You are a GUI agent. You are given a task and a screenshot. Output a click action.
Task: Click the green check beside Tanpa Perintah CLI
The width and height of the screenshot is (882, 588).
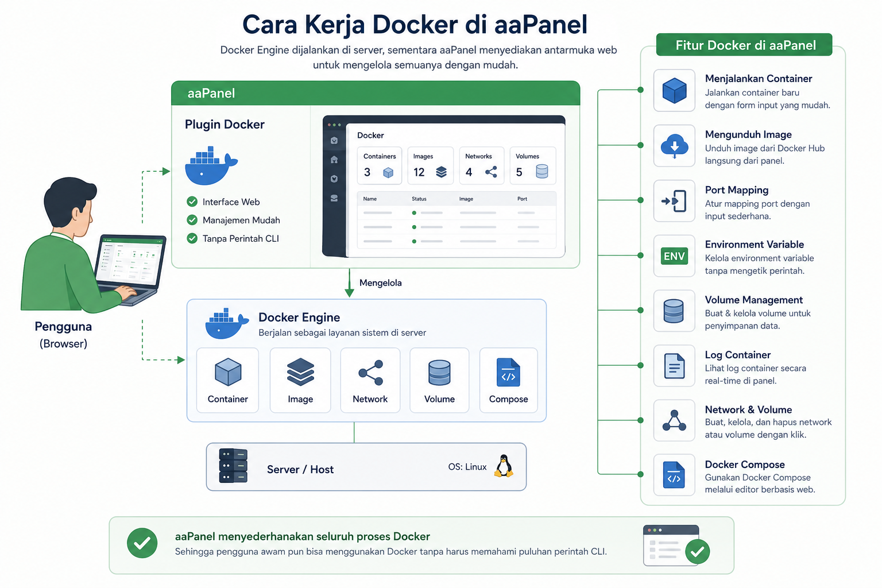[192, 238]
